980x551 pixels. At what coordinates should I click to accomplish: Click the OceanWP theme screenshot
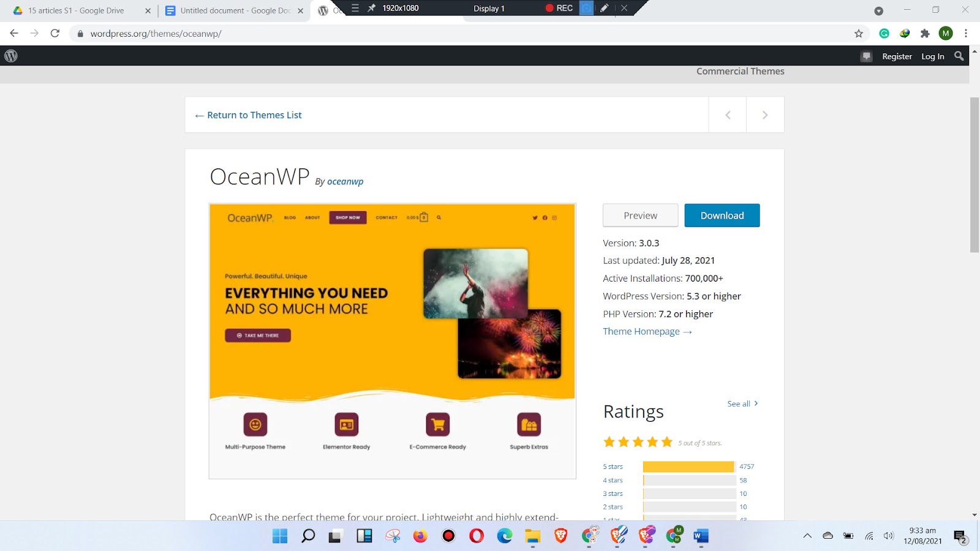pyautogui.click(x=393, y=341)
